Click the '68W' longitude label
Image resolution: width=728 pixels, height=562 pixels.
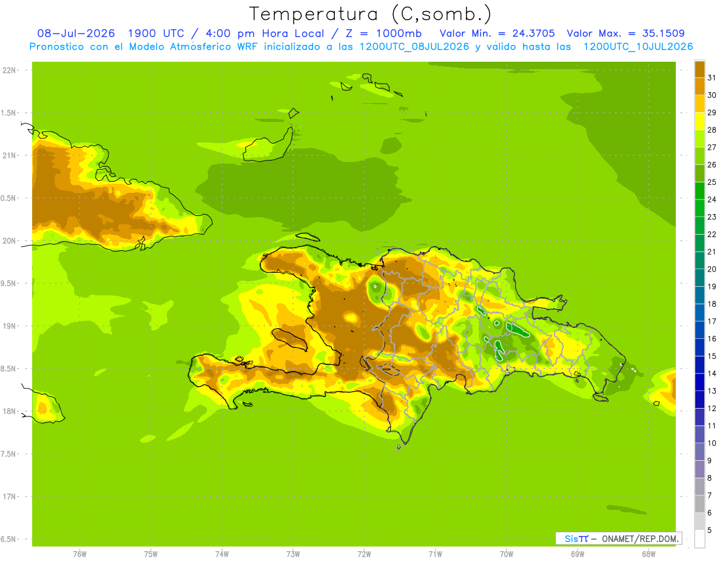tap(649, 554)
